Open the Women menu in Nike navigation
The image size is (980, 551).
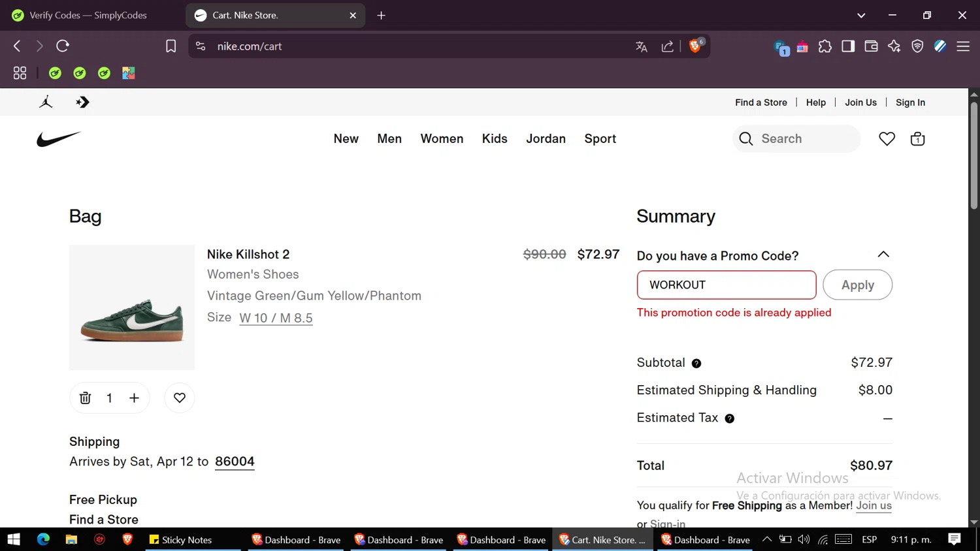point(442,139)
